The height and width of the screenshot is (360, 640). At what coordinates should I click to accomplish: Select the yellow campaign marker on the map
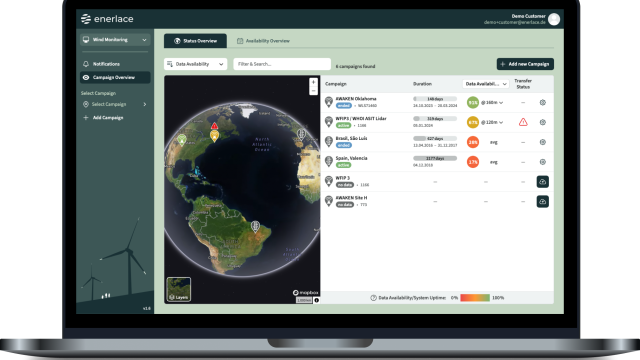[214, 136]
